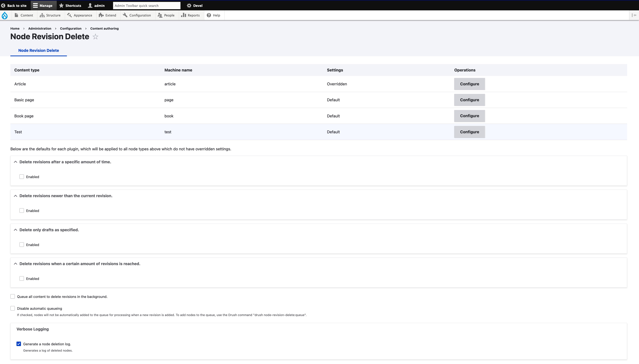Viewport: 639px width, 364px height.
Task: Click the People admin icon
Action: pyautogui.click(x=160, y=15)
